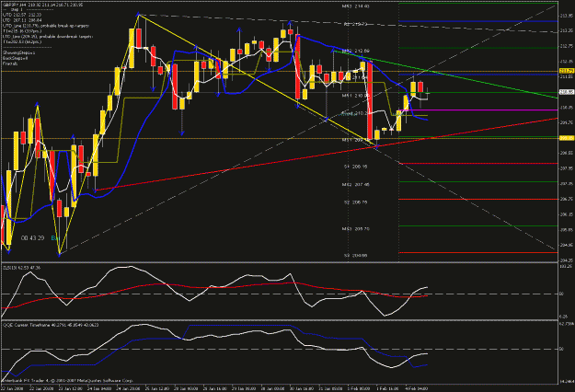
Task: Click the 207.46 mid-pivot label
Action: [x=356, y=184]
